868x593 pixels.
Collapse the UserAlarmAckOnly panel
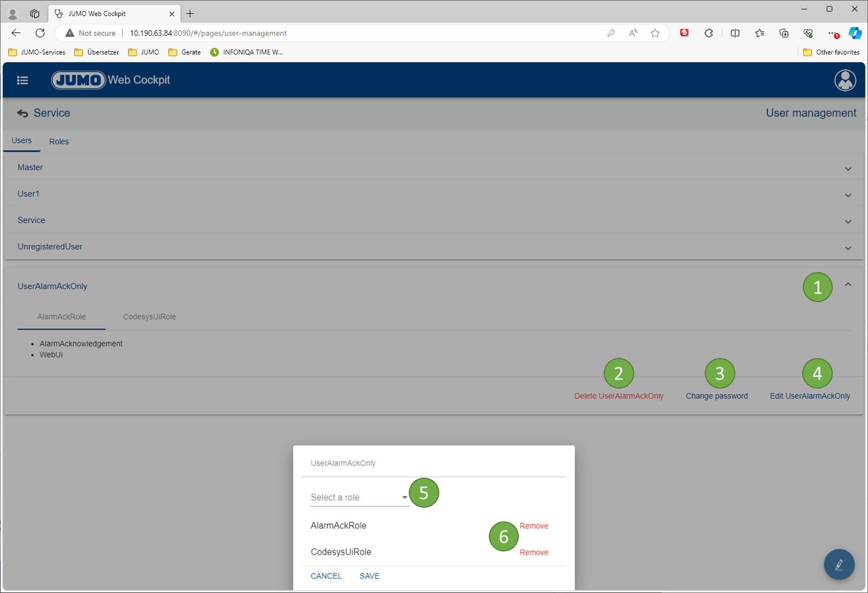tap(848, 285)
